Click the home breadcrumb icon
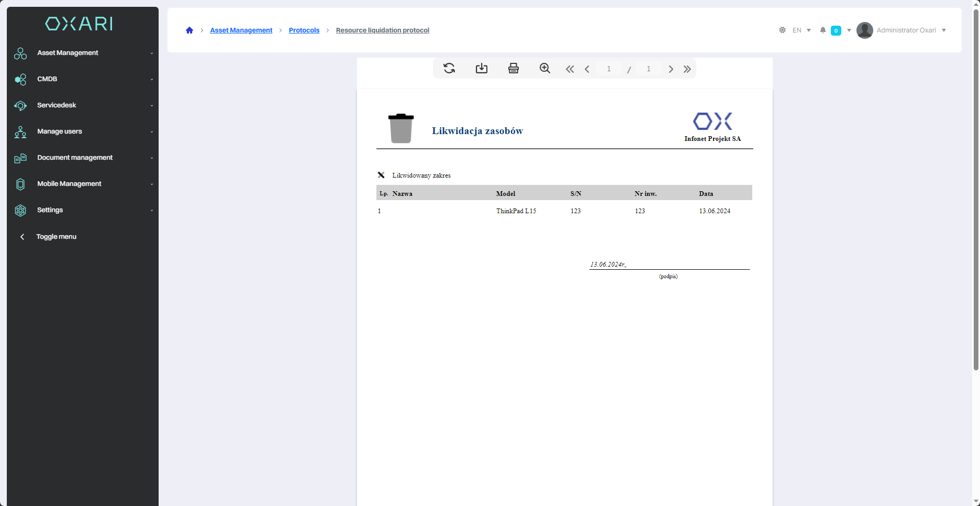Image resolution: width=980 pixels, height=506 pixels. 190,30
